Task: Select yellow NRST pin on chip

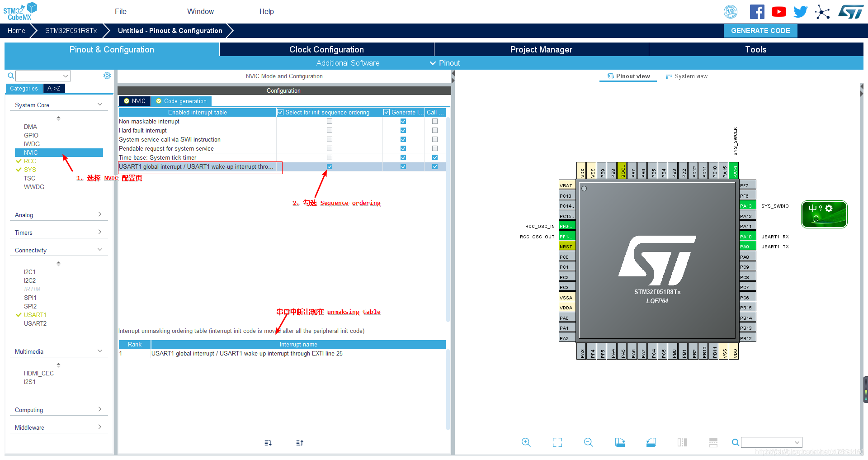Action: tap(567, 247)
